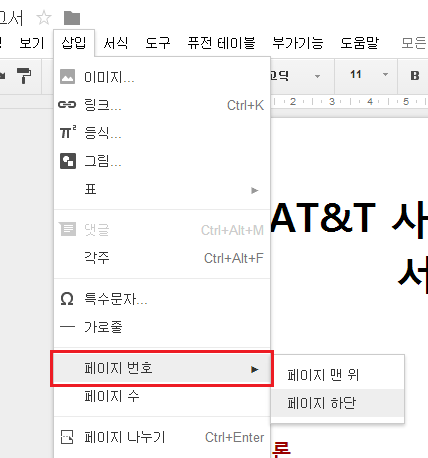
Task: Select 가로줄 menu item
Action: [162, 327]
